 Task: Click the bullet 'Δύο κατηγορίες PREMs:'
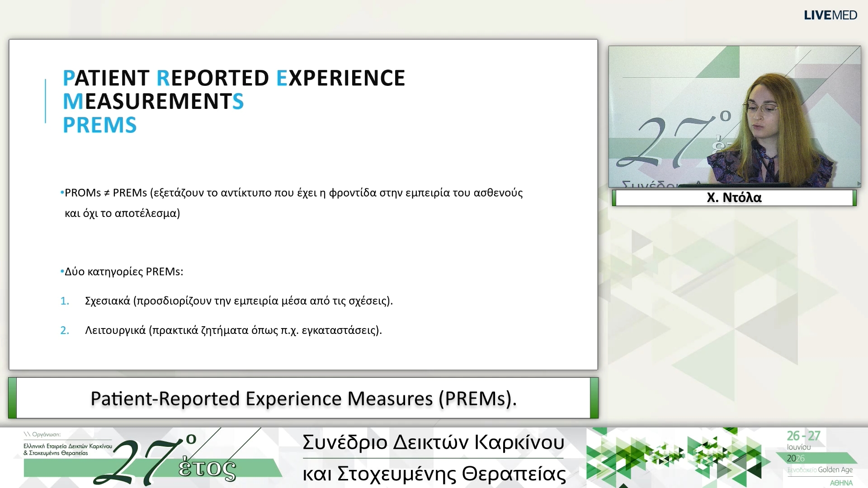pyautogui.click(x=122, y=272)
